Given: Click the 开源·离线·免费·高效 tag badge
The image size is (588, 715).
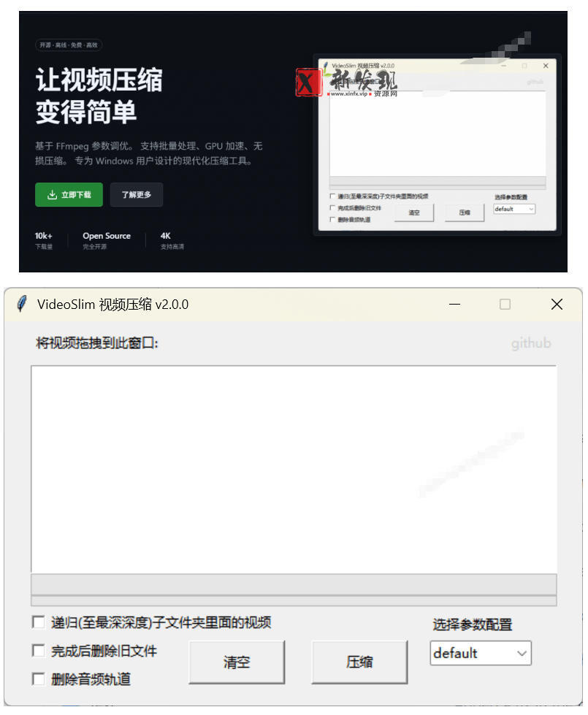Looking at the screenshot, I should click(69, 45).
